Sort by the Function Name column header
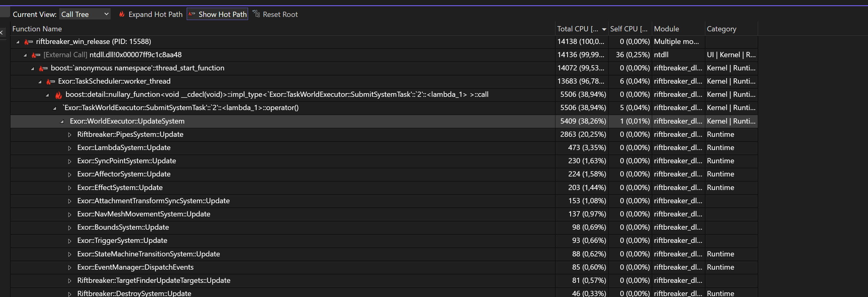The height and width of the screenshot is (297, 868). (283, 29)
